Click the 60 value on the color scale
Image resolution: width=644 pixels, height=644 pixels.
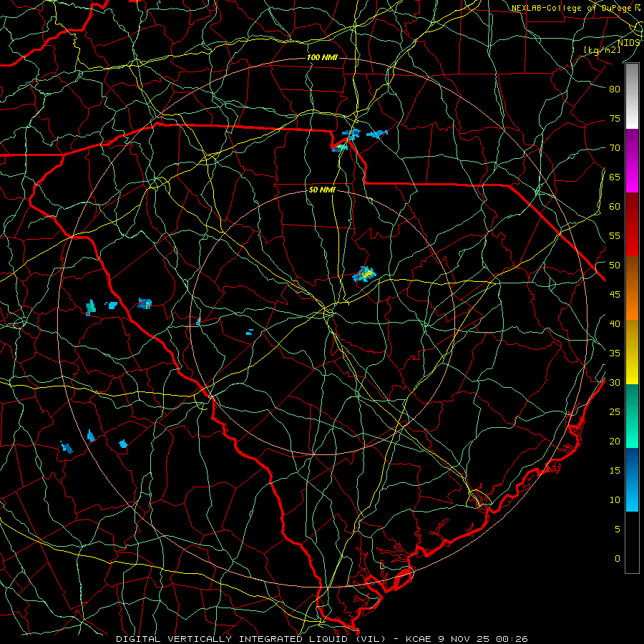[x=615, y=207]
